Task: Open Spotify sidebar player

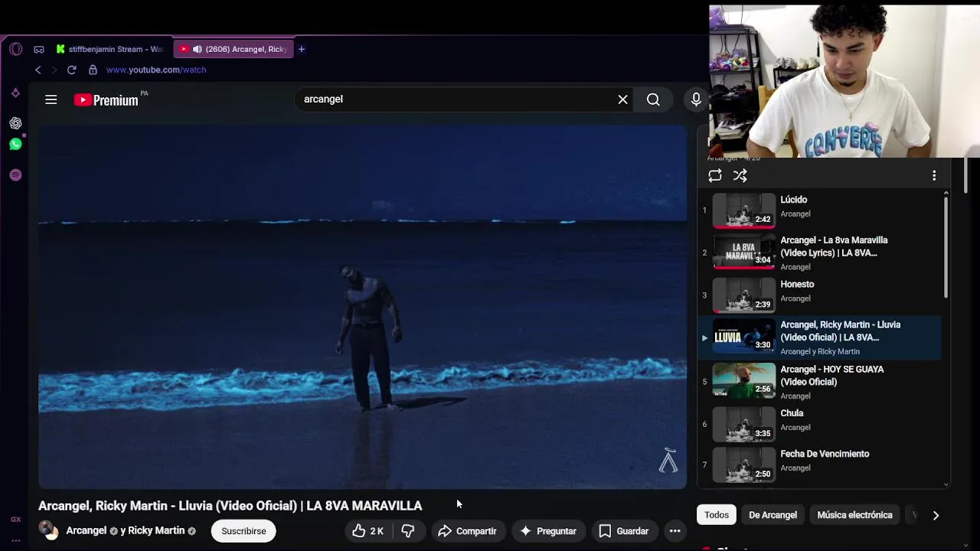Action: [x=15, y=175]
